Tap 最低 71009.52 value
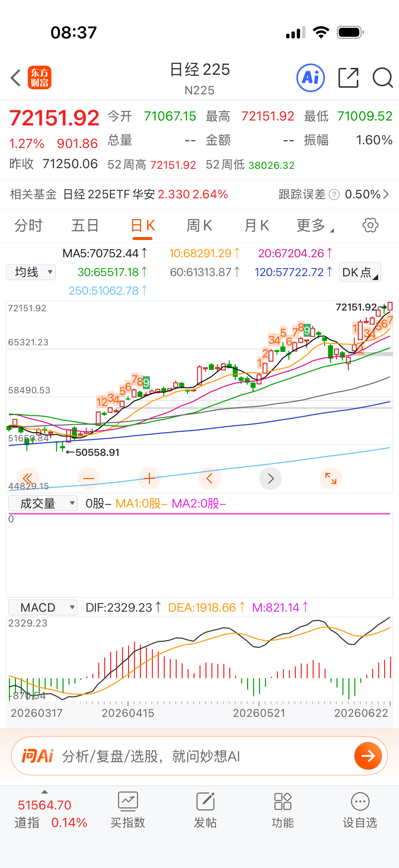This screenshot has height=868, width=399. [x=348, y=116]
